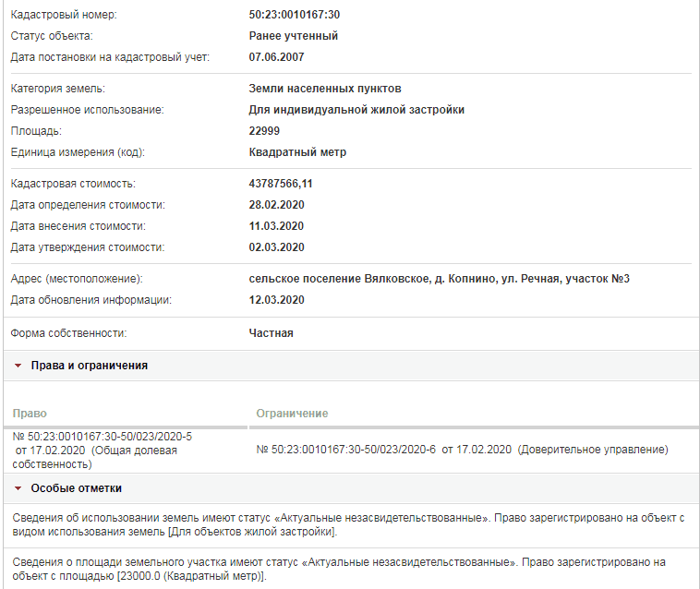The width and height of the screenshot is (700, 589).
Task: Click the Права и ограничения header
Action: click(x=90, y=366)
